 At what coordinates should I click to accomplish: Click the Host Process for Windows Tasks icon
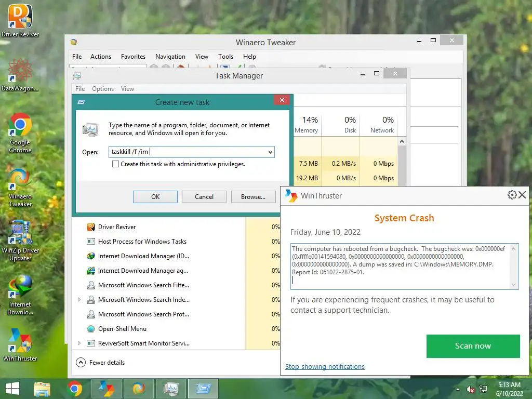click(90, 242)
